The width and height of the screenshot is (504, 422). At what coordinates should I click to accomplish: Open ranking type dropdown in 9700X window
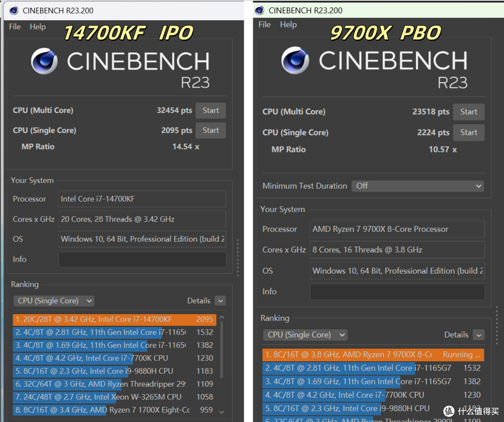point(305,335)
